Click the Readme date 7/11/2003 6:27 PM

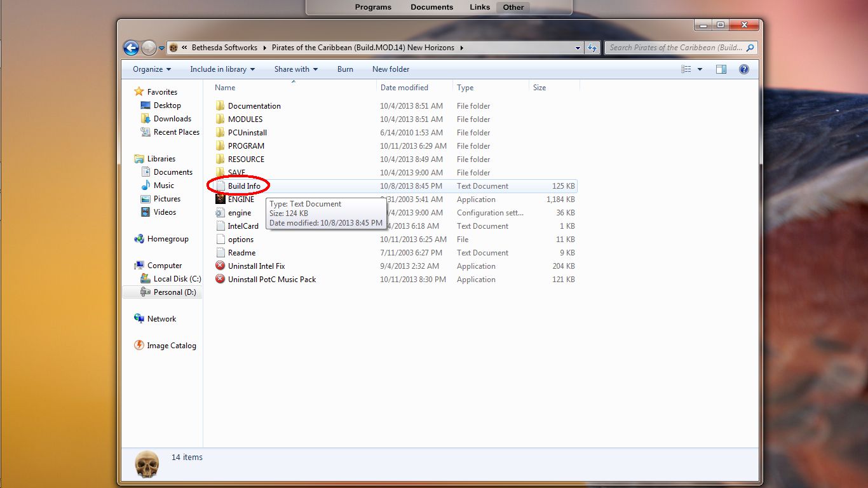(x=413, y=253)
